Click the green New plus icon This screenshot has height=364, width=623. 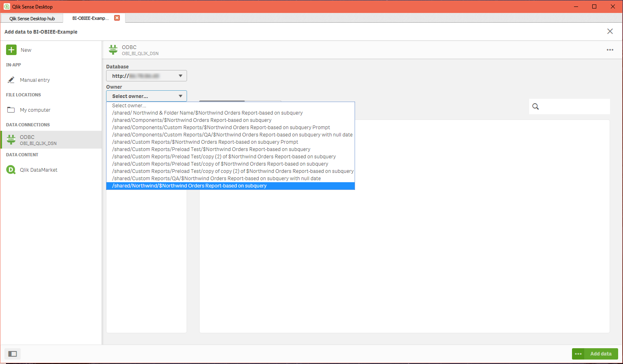click(11, 50)
